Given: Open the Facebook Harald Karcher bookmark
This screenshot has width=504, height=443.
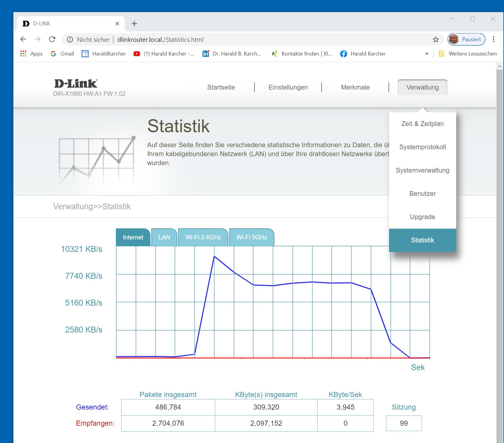Looking at the screenshot, I should pyautogui.click(x=363, y=54).
